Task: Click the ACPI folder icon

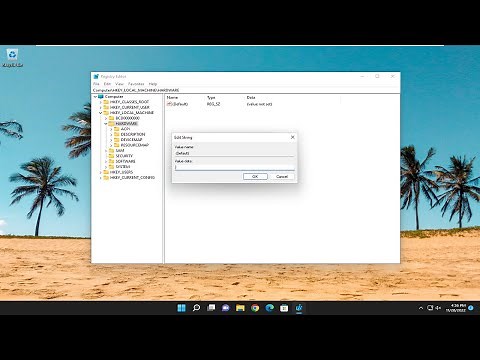Action: click(x=117, y=129)
